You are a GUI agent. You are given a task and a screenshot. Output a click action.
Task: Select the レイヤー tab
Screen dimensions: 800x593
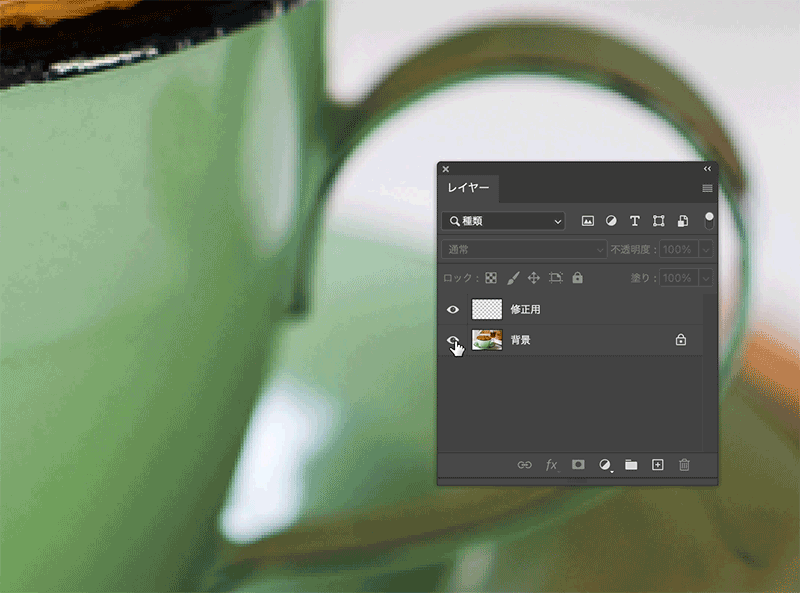(468, 188)
